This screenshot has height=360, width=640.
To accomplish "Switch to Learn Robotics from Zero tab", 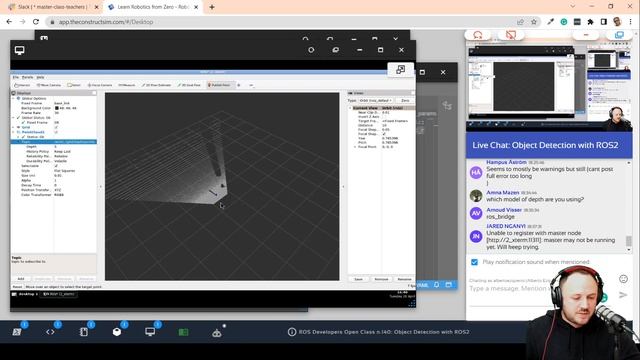I will [x=153, y=7].
